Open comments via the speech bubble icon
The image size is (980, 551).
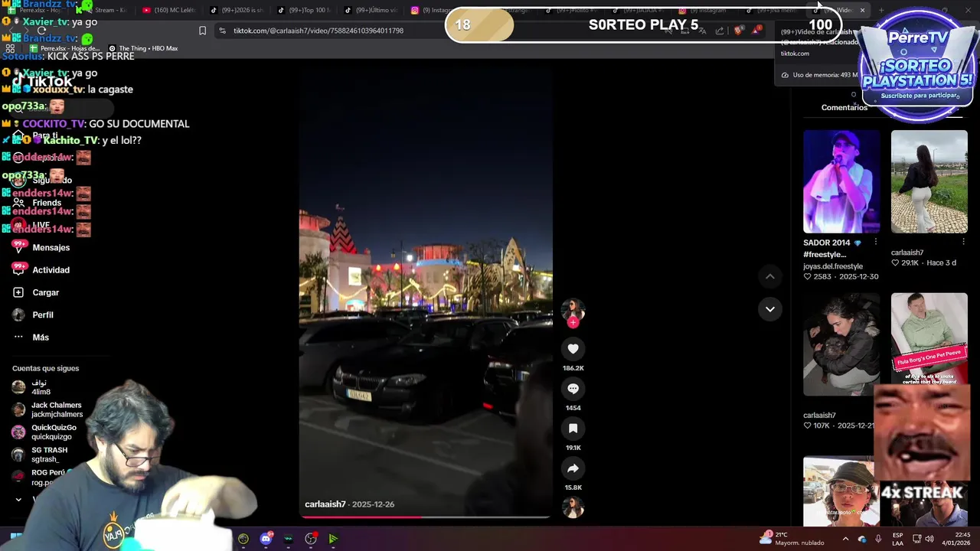click(x=573, y=389)
